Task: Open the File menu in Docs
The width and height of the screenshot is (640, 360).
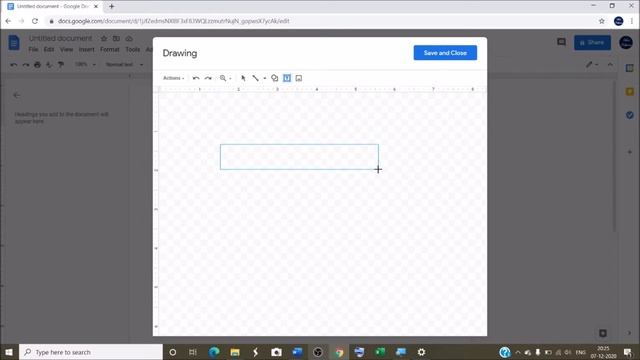Action: (x=33, y=49)
